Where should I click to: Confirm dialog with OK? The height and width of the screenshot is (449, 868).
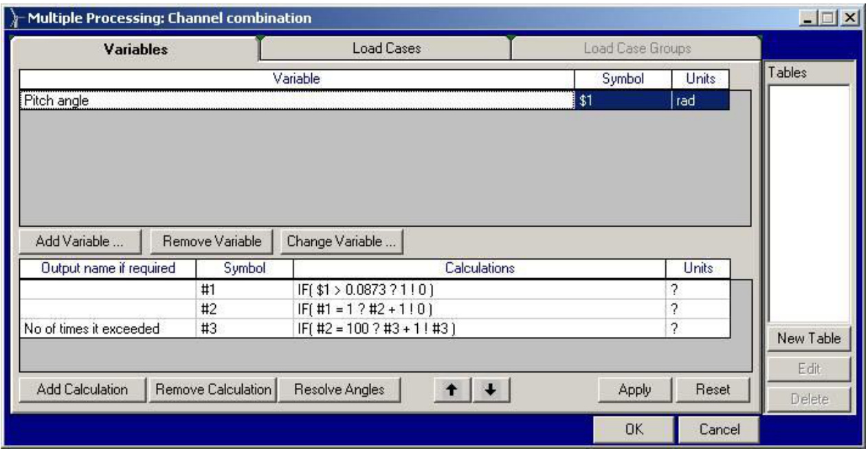click(634, 429)
